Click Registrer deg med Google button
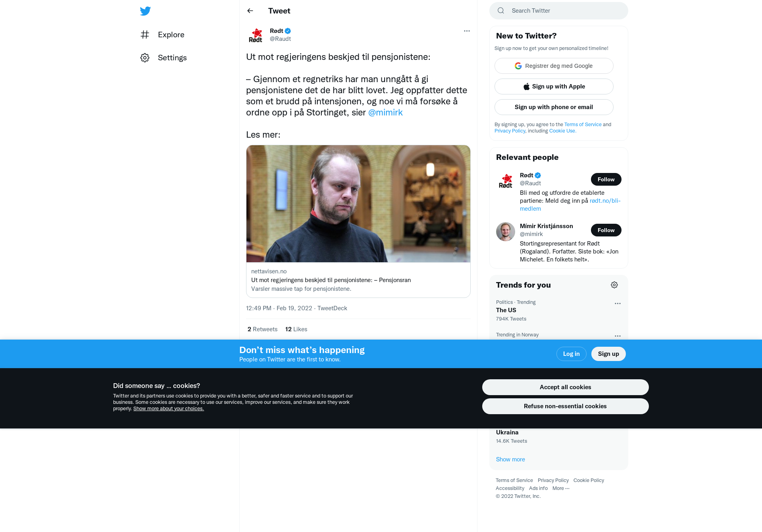This screenshot has width=762, height=532. [x=554, y=66]
